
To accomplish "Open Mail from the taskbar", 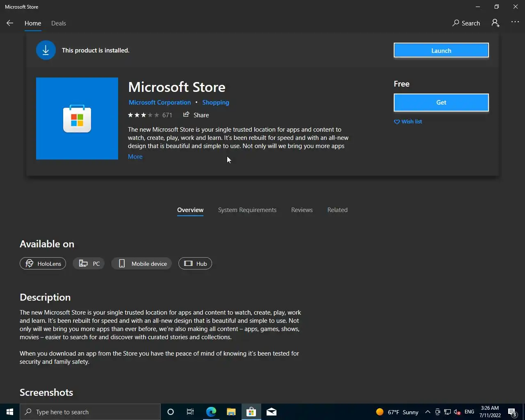I will pyautogui.click(x=272, y=412).
